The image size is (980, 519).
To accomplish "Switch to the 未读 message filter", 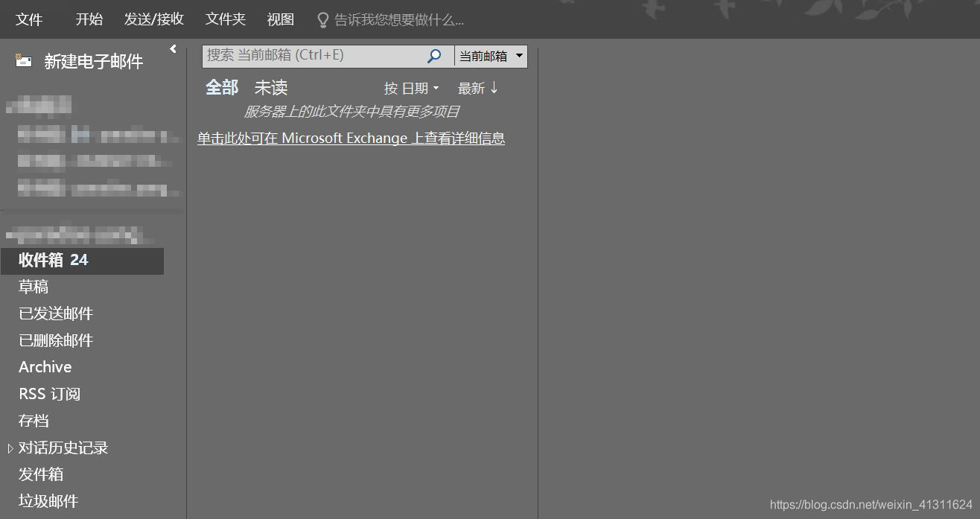I will click(270, 87).
